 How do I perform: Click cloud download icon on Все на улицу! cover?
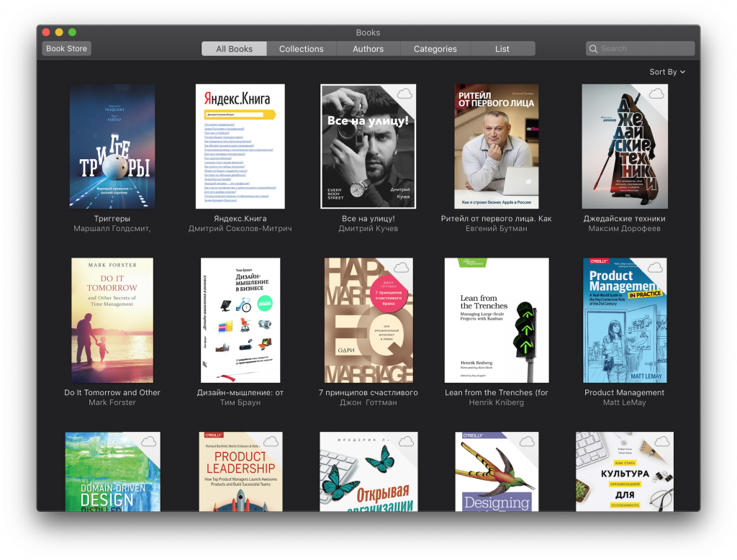tap(404, 94)
